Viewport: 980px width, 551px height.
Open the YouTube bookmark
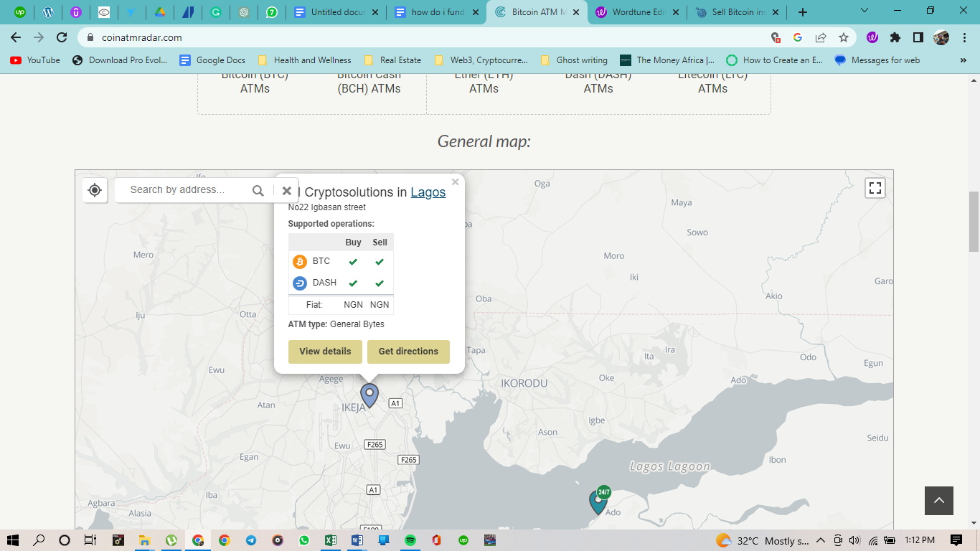point(35,60)
